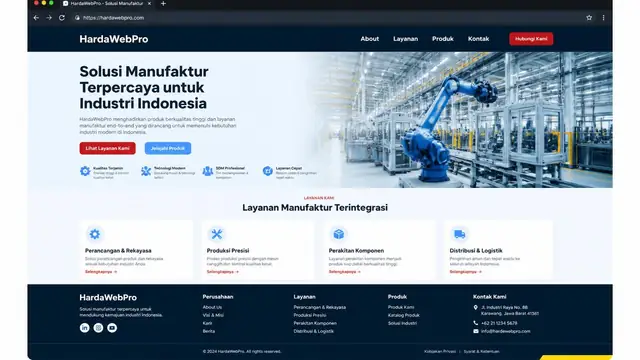The width and height of the screenshot is (640, 360).
Task: Click the Jl. Industri Raya address text
Action: [510, 310]
